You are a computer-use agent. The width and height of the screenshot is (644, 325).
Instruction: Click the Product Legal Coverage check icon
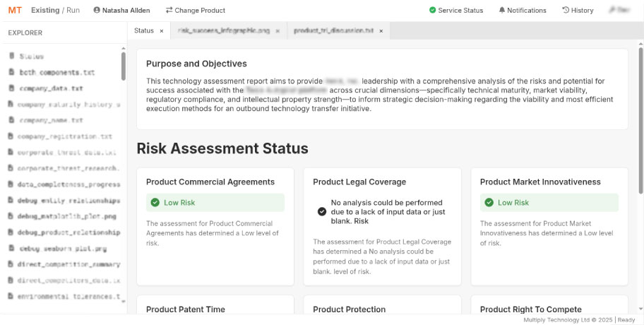click(322, 211)
